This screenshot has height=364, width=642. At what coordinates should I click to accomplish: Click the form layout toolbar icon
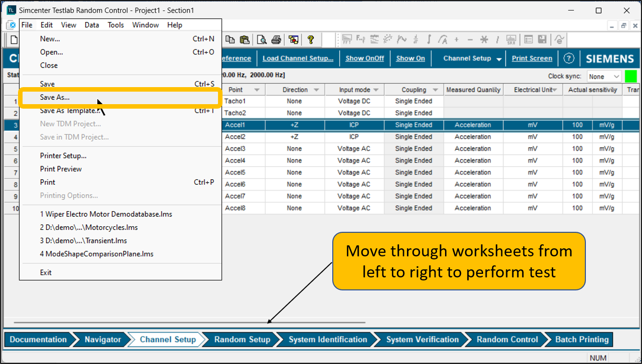point(529,40)
